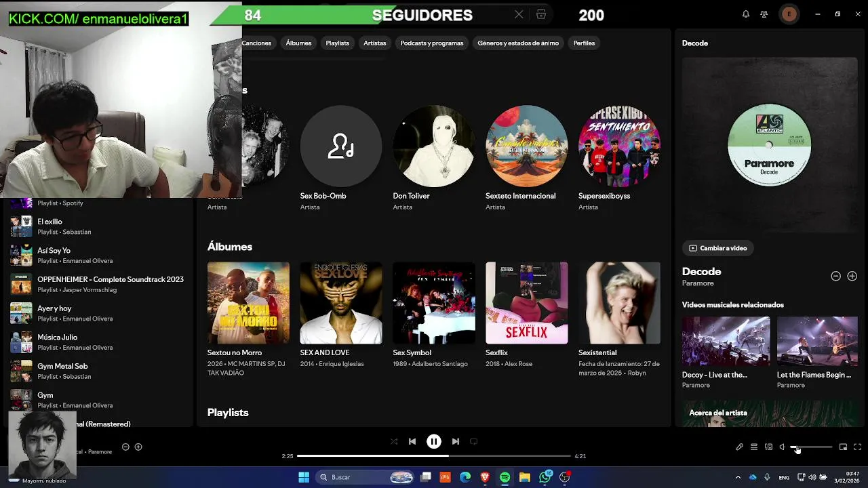Screen dimensions: 868x488
Task: Open the Ayer y hoy playlist
Action: click(98, 313)
